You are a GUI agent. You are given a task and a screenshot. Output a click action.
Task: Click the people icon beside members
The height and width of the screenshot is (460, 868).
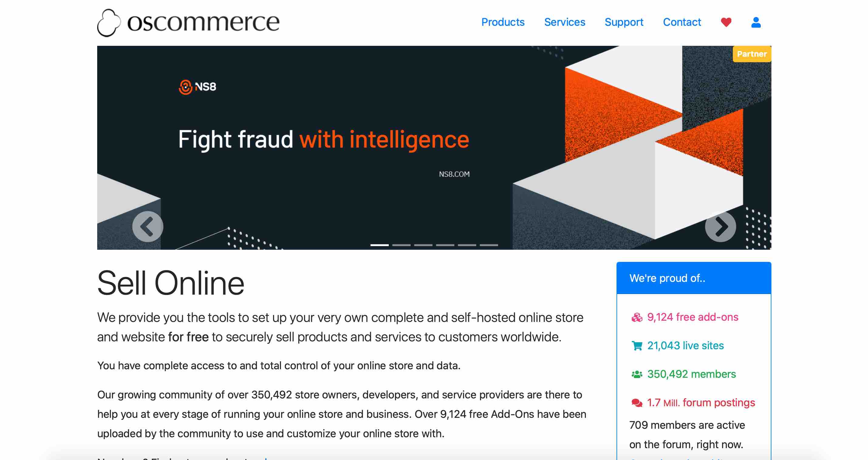coord(637,374)
